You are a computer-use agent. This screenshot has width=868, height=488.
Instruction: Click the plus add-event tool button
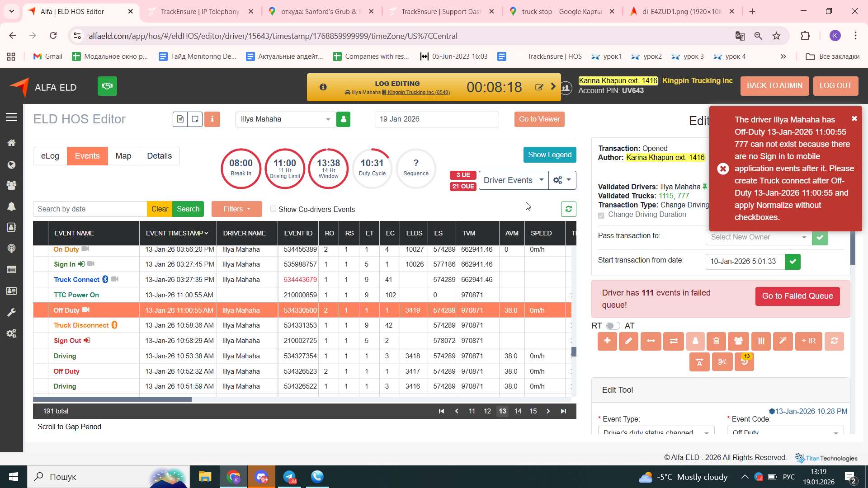[607, 341]
